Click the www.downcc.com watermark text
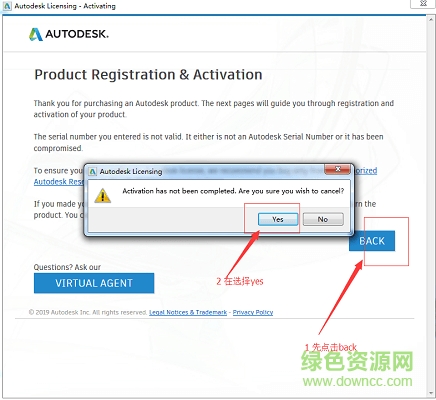 pos(357,381)
